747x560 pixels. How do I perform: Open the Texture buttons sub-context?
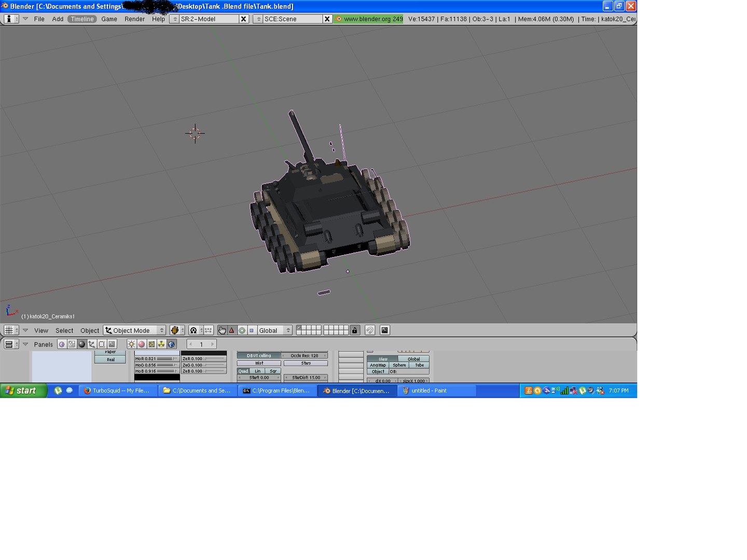[x=151, y=344]
